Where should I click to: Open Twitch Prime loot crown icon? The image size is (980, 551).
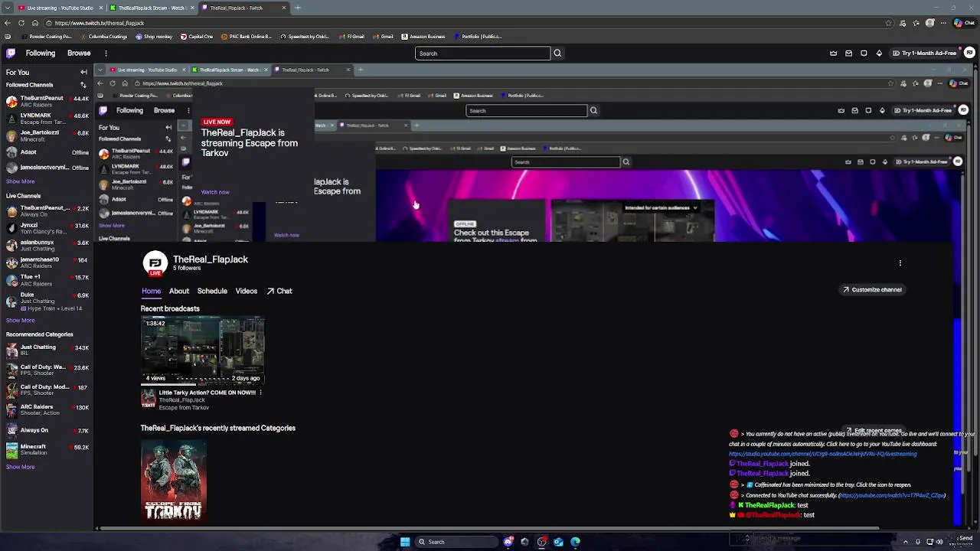click(x=833, y=53)
